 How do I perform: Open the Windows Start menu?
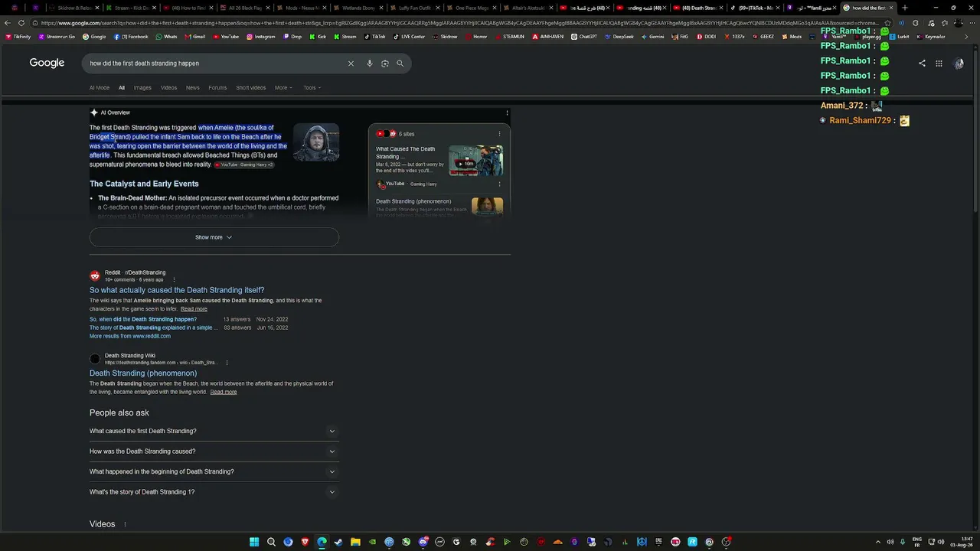[x=254, y=542]
